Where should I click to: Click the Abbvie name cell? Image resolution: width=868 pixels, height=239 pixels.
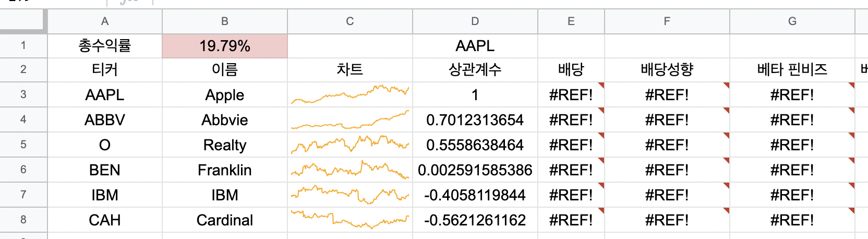225,120
